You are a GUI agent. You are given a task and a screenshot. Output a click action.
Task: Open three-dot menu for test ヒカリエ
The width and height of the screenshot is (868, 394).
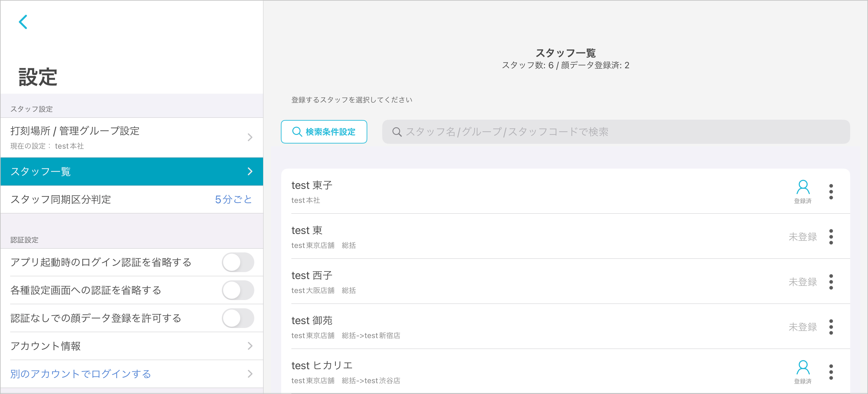(x=831, y=372)
